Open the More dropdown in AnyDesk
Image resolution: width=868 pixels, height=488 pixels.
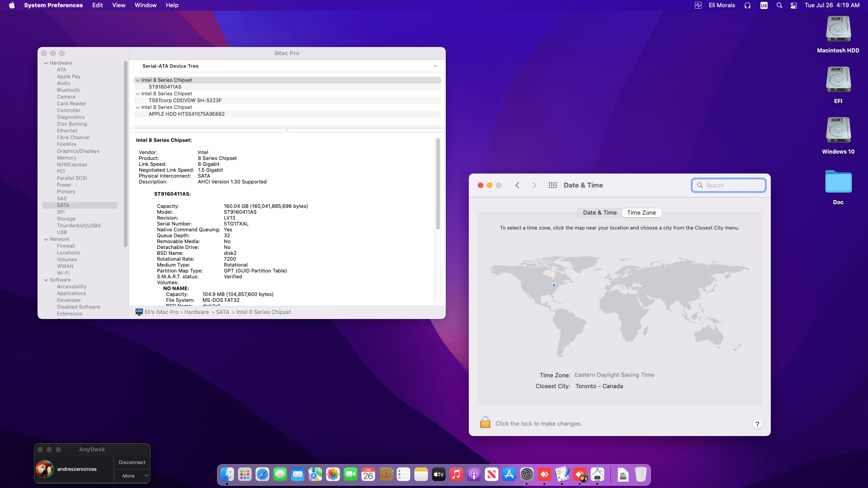click(x=132, y=476)
